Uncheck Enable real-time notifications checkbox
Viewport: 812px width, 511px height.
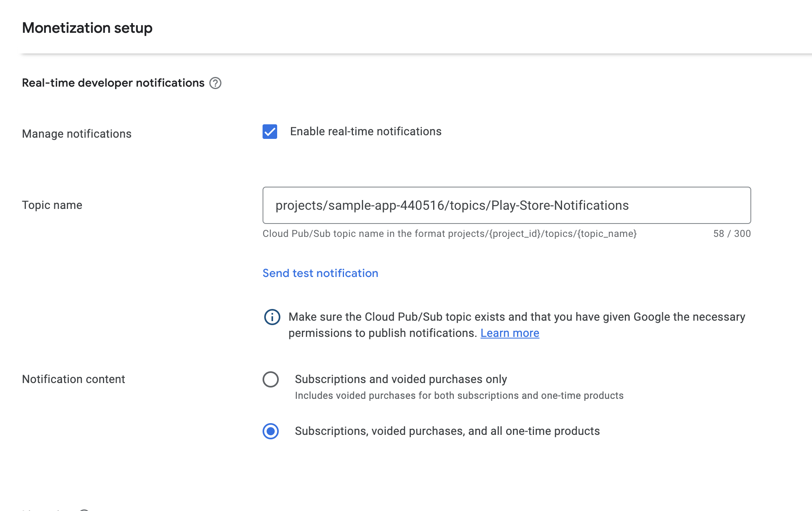point(270,132)
